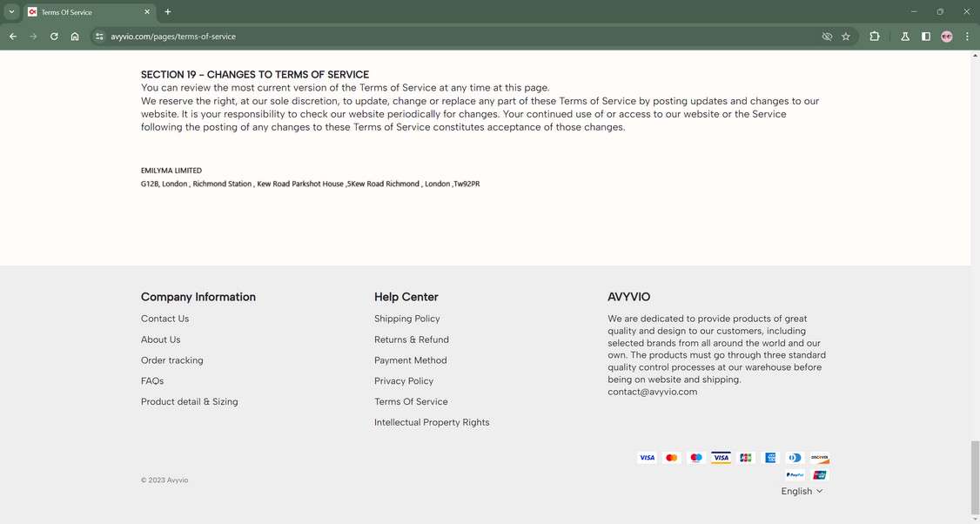
Task: Open Chrome Labs flask icon
Action: coord(905,37)
